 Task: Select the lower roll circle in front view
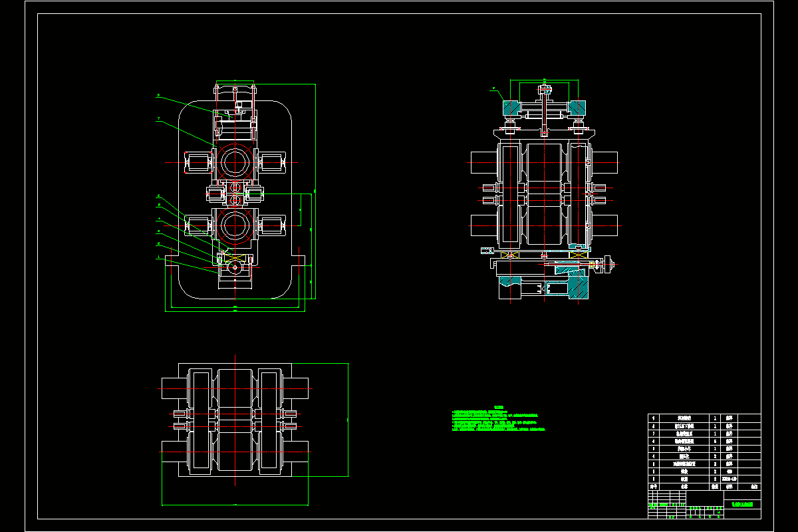coord(234,225)
